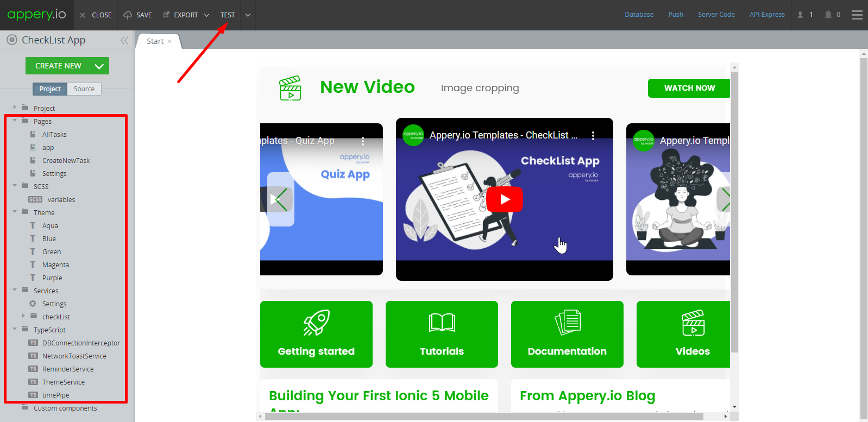Open the Server Code menu link
This screenshot has width=868, height=422.
tap(716, 15)
